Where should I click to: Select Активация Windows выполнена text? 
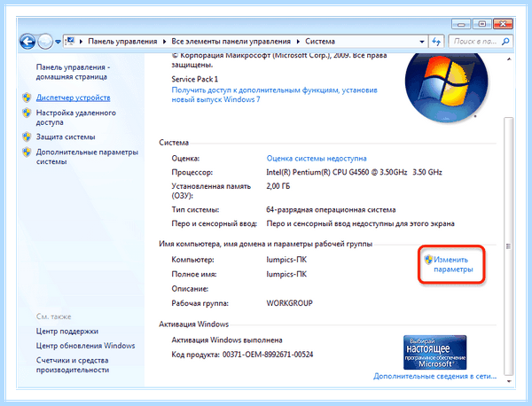(227, 340)
